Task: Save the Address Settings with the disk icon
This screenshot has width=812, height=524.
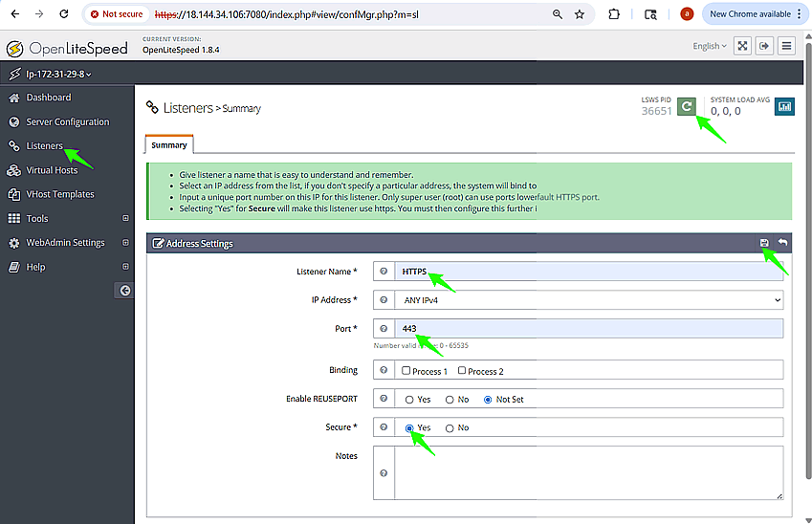Action: (x=764, y=243)
